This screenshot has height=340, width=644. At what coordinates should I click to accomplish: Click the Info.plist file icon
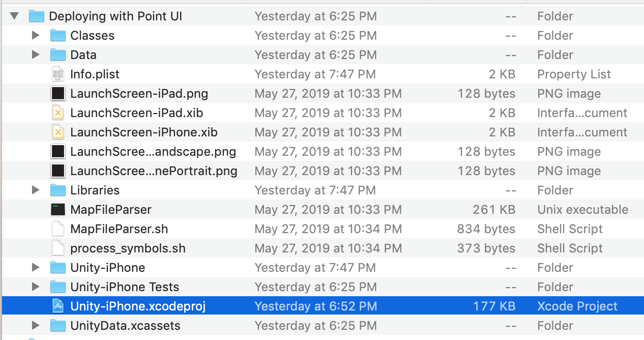(x=58, y=74)
